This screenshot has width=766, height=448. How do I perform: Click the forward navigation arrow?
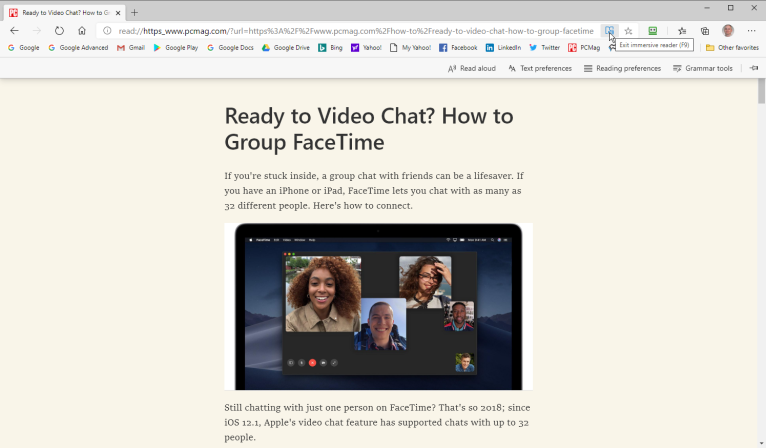[37, 31]
